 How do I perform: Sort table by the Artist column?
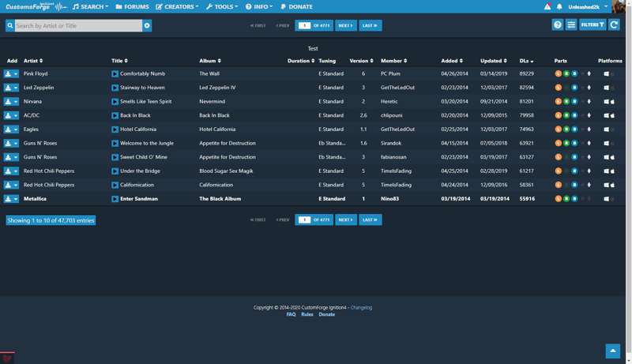[x=33, y=61]
